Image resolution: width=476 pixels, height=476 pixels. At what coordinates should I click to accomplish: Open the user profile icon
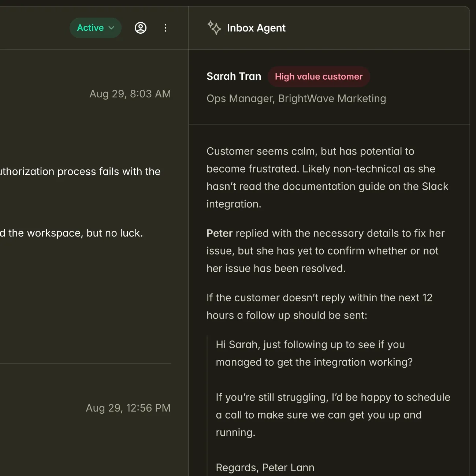click(x=141, y=28)
